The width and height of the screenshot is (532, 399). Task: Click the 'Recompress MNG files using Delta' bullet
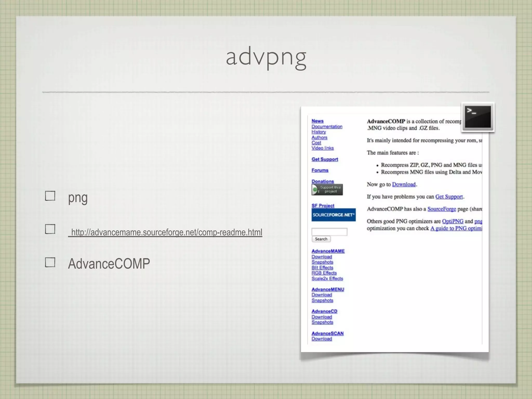(431, 172)
